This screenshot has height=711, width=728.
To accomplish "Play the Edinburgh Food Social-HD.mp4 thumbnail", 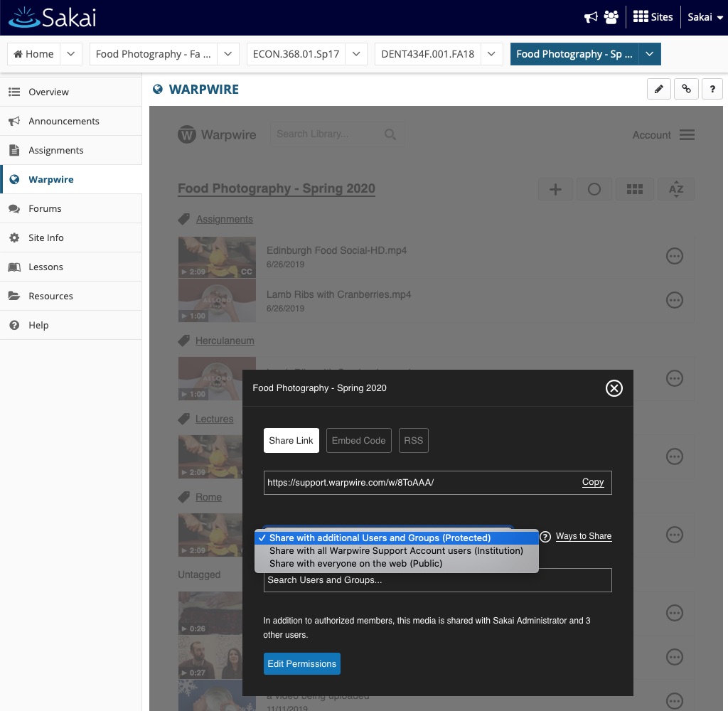I will [x=217, y=258].
